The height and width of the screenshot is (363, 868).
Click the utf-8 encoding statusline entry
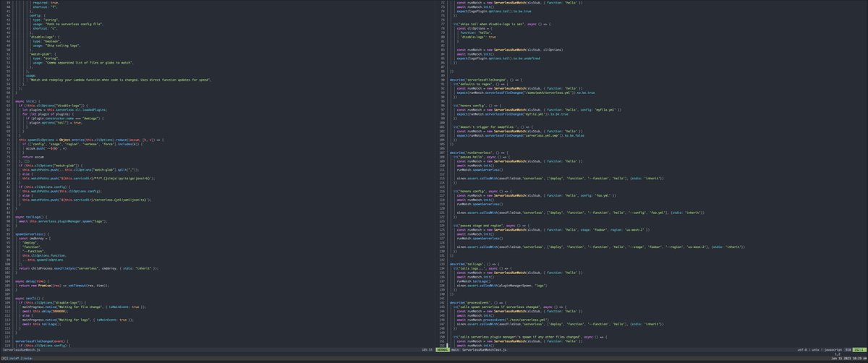tap(802, 349)
